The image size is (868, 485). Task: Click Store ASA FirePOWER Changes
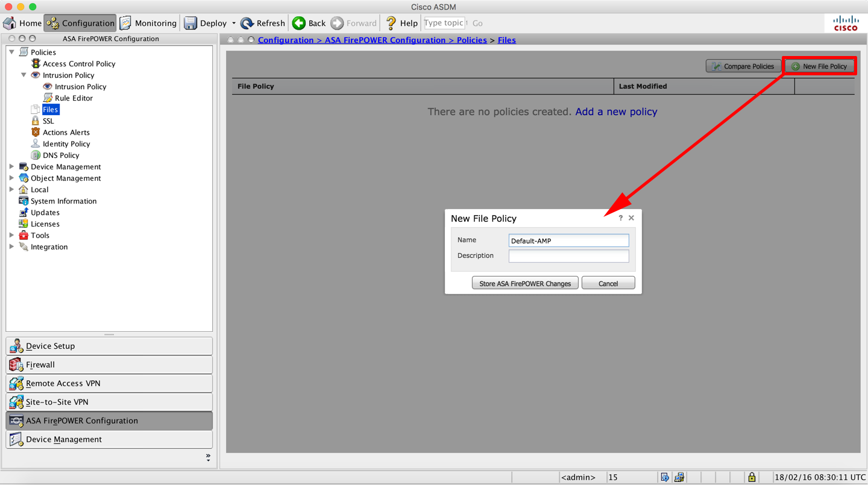coord(525,283)
